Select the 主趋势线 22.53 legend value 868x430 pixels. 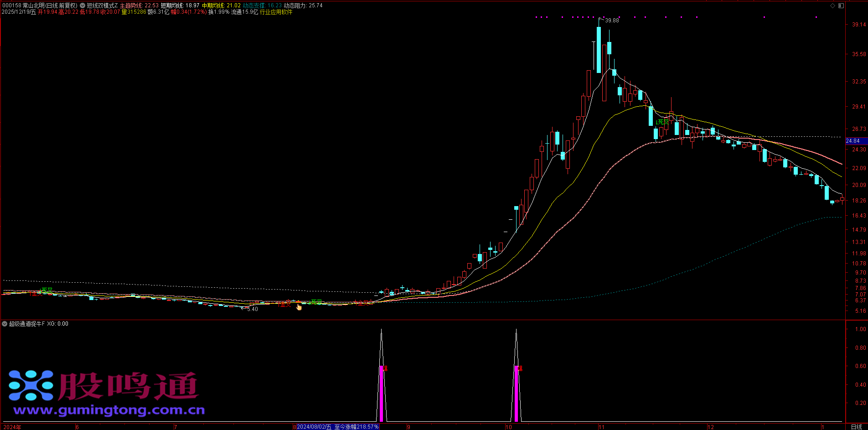click(x=139, y=5)
